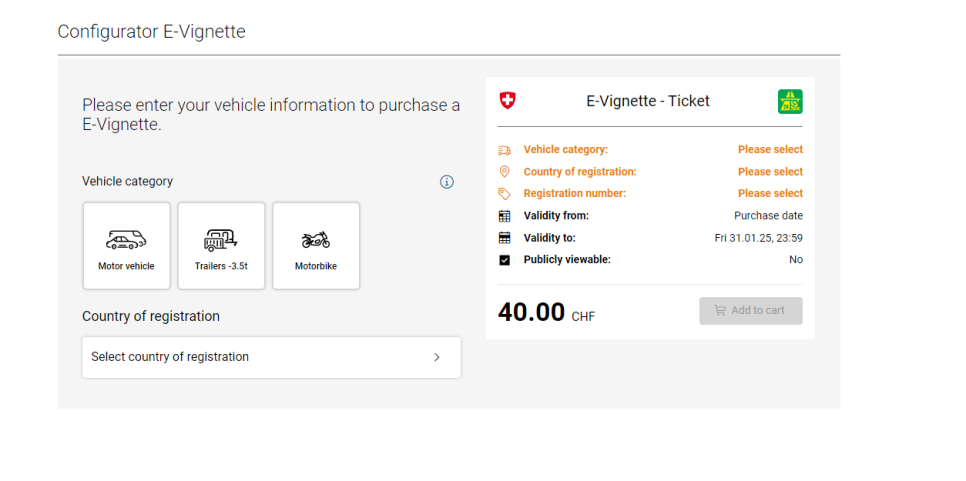
Task: Click the location pin icon for country
Action: point(505,172)
